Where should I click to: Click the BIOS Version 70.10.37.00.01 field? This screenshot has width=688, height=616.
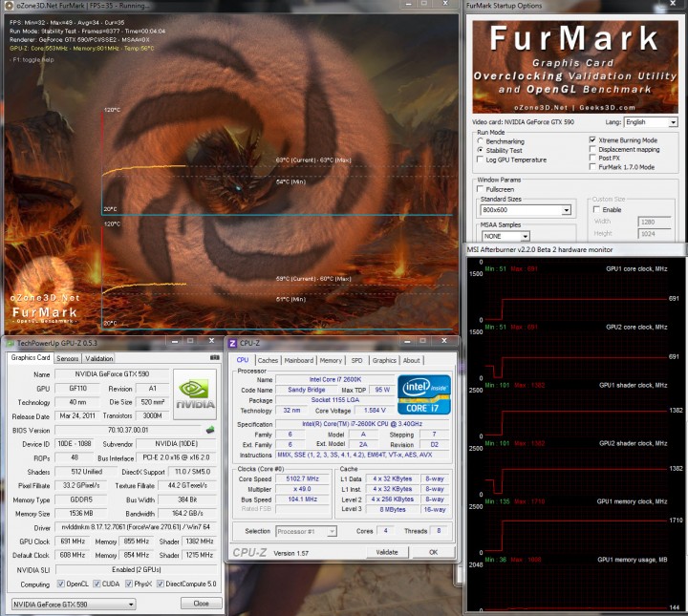point(128,430)
